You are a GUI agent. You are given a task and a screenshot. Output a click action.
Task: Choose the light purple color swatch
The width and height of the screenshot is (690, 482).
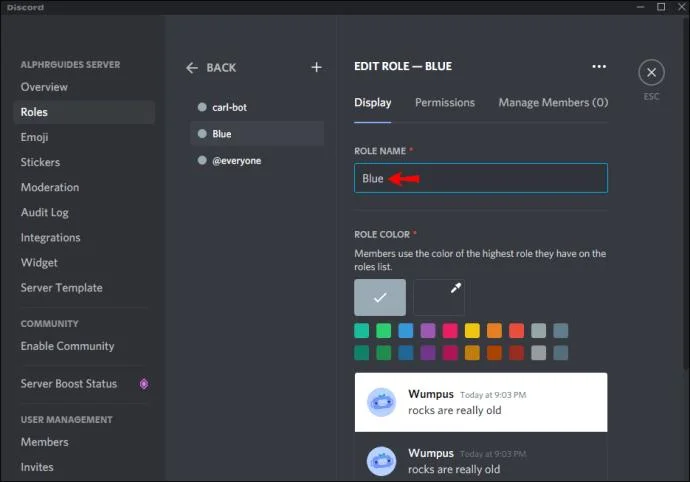coord(428,331)
